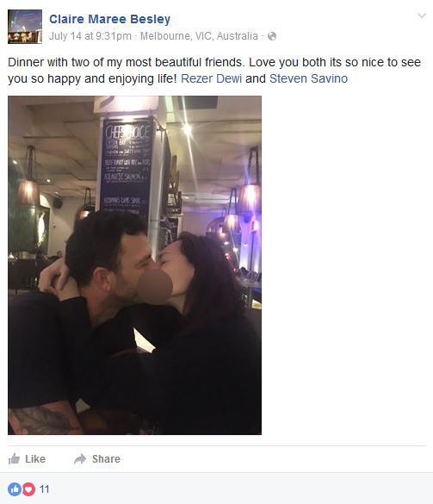433x504 pixels.
Task: Open the Melbourne, VIC, Australia location link
Action: click(199, 36)
